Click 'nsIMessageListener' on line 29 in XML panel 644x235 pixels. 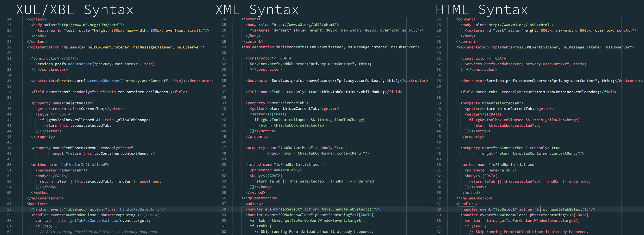point(367,47)
